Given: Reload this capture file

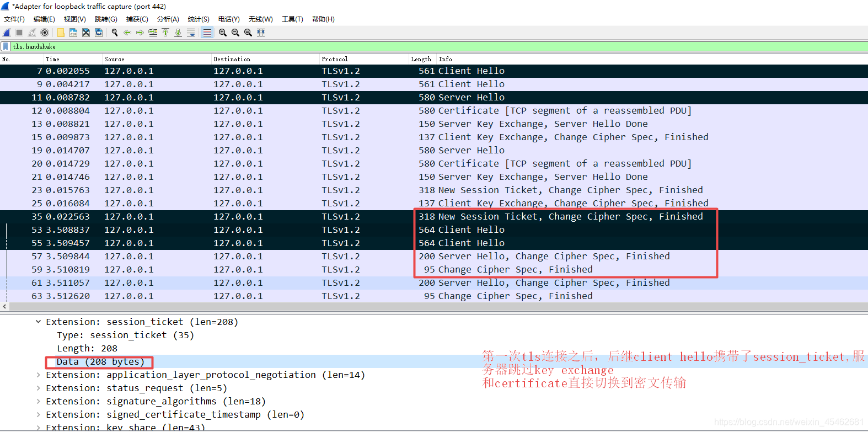Looking at the screenshot, I should pyautogui.click(x=99, y=33).
